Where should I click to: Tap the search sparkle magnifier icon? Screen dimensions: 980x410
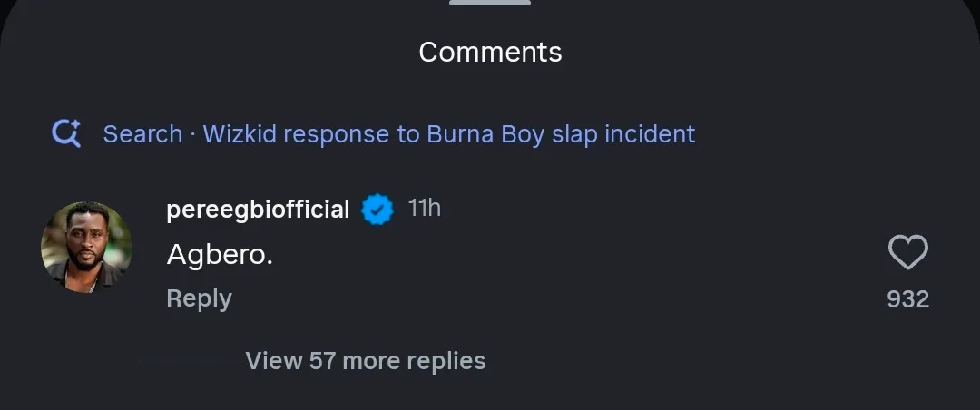point(66,134)
